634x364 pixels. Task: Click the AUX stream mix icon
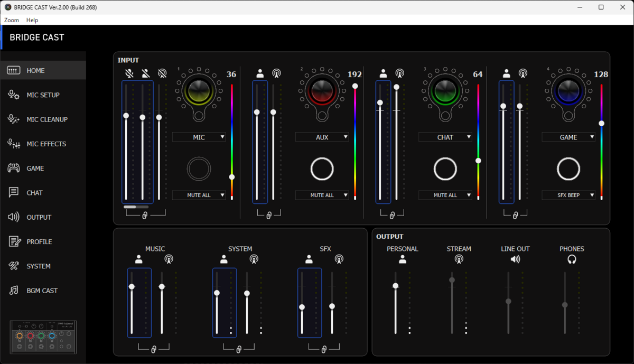276,73
